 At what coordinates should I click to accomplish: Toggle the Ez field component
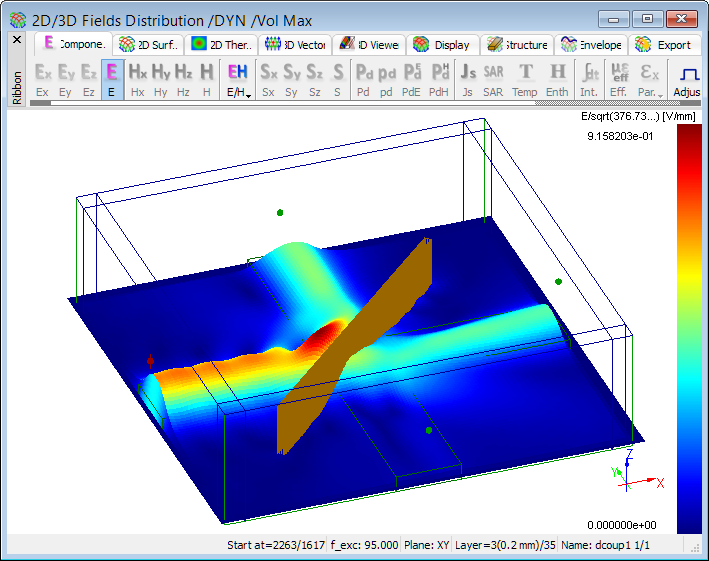click(89, 79)
